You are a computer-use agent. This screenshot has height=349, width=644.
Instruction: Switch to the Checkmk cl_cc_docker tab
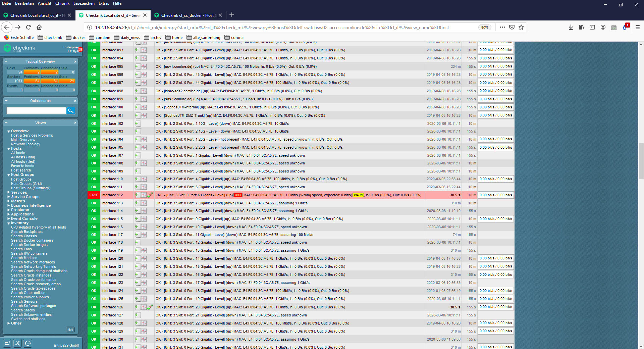pos(187,15)
